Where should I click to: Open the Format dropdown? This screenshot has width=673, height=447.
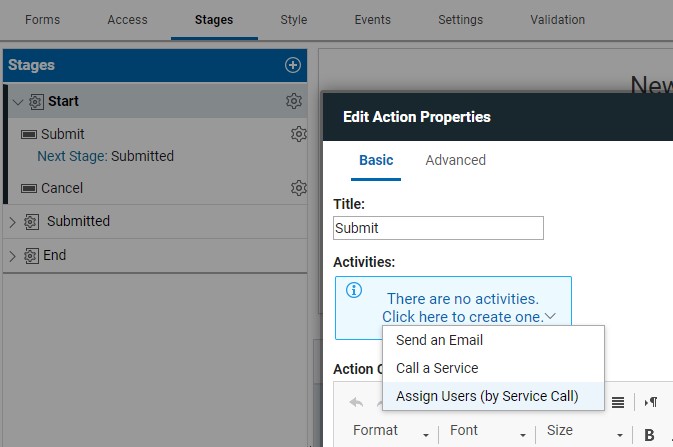coord(391,431)
